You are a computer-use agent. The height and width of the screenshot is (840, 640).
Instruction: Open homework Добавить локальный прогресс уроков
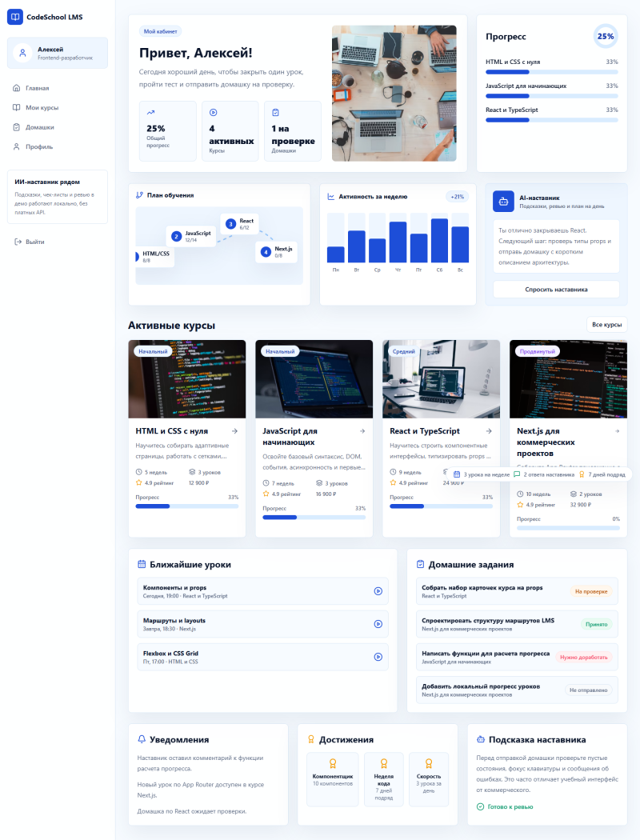[x=517, y=690]
